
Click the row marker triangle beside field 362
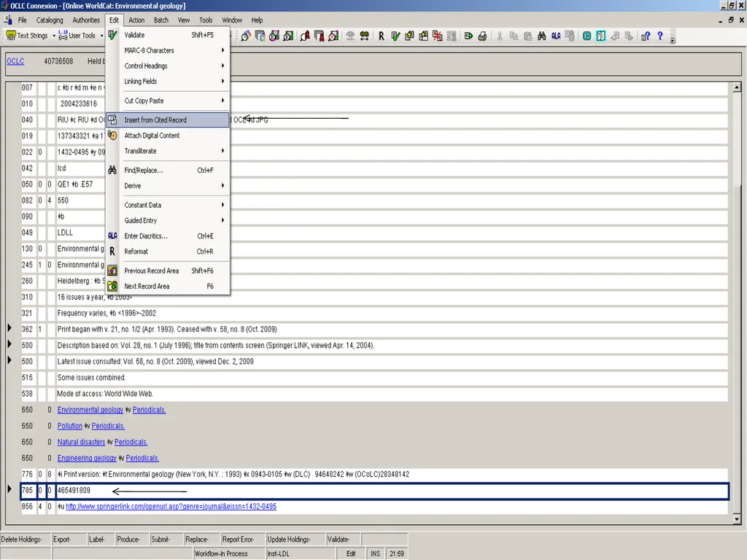click(9, 328)
